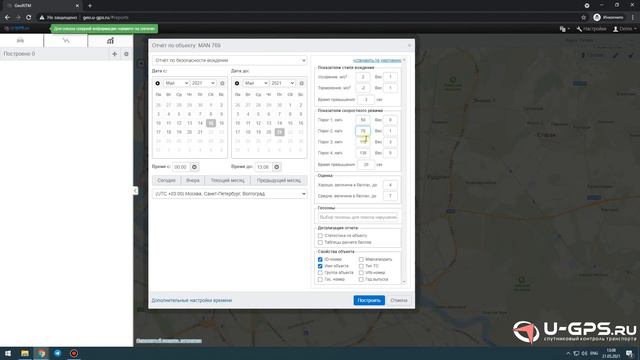
Task: Close the report dialog with the X
Action: 409,45
